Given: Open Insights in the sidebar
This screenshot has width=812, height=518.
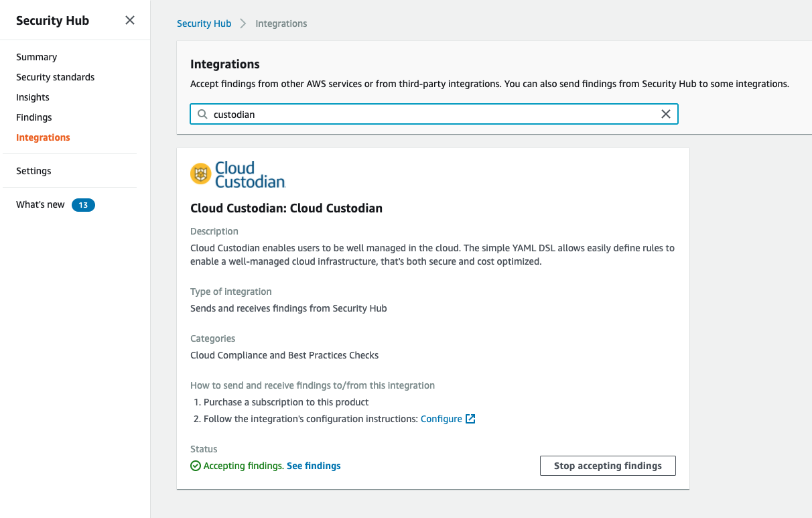Looking at the screenshot, I should [33, 97].
